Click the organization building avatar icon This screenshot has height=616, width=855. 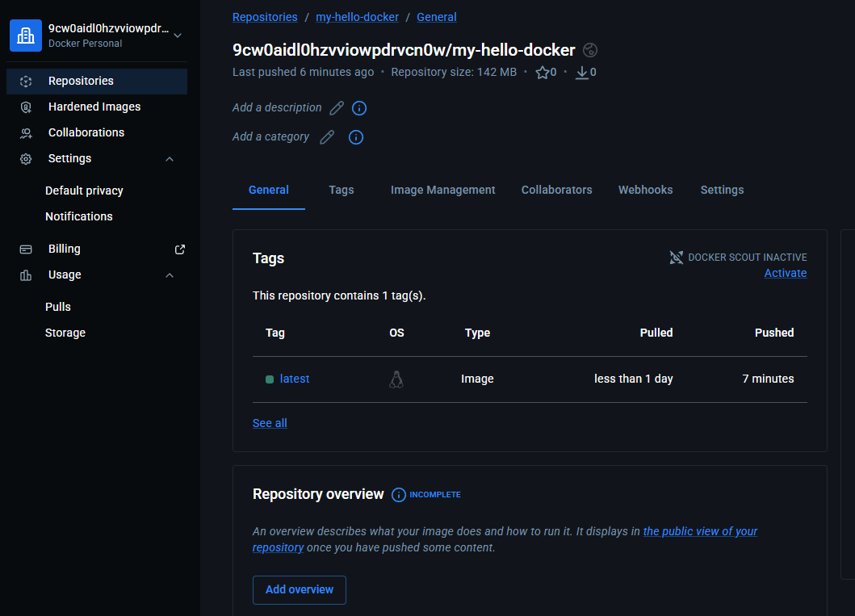26,36
